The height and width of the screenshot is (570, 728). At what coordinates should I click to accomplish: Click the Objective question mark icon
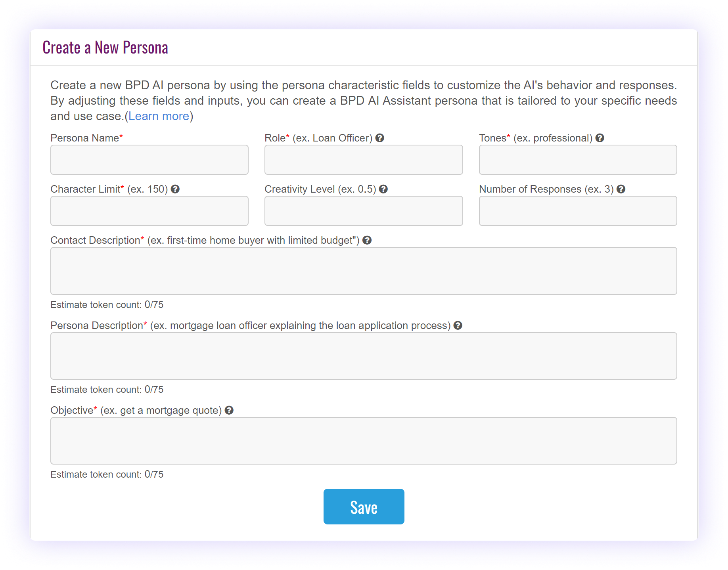(229, 410)
